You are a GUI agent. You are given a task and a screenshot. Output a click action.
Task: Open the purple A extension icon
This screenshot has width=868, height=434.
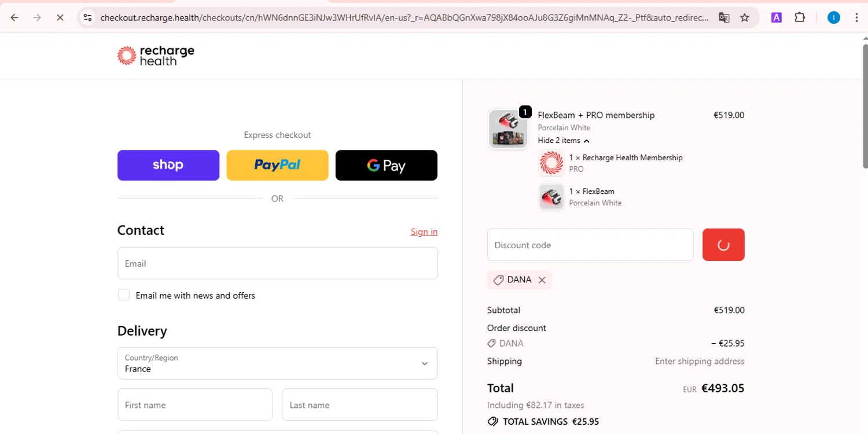777,17
